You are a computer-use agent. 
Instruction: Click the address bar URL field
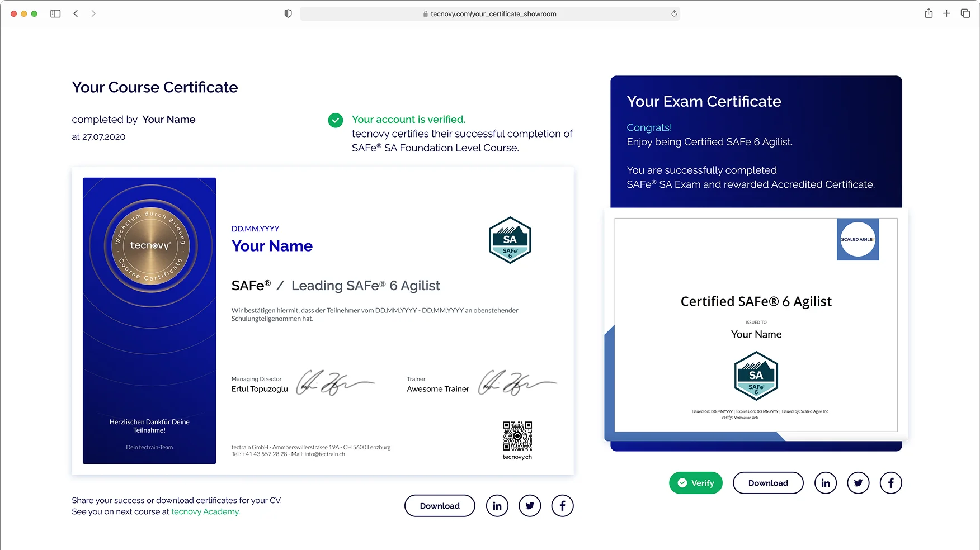(489, 14)
